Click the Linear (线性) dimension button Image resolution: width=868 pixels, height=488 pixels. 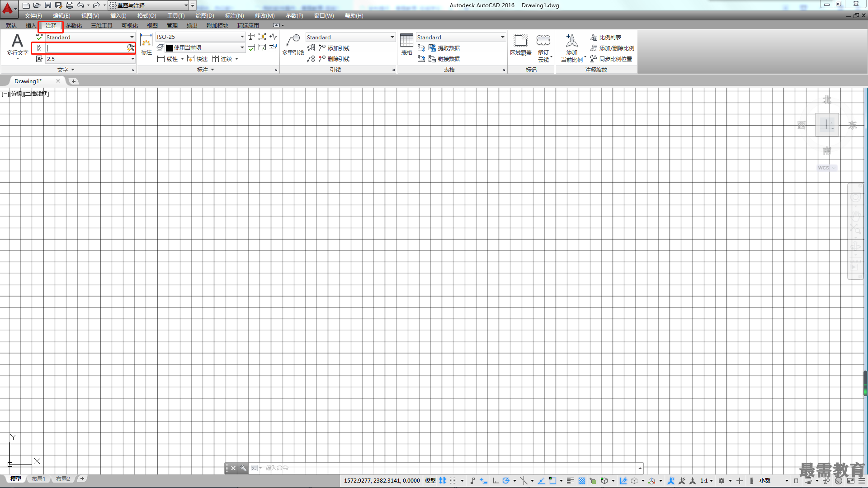168,59
